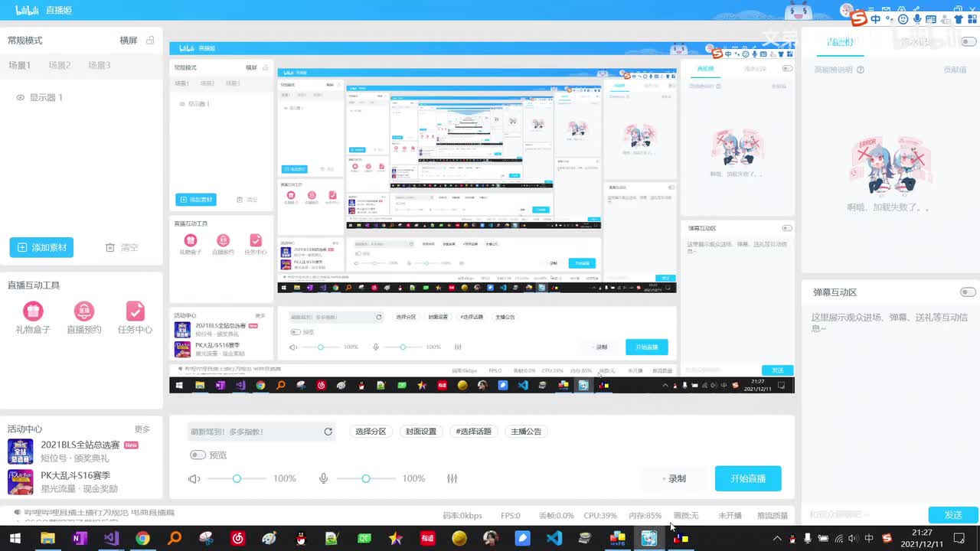
Task: Open Google Chrome from the taskbar
Action: click(x=142, y=538)
